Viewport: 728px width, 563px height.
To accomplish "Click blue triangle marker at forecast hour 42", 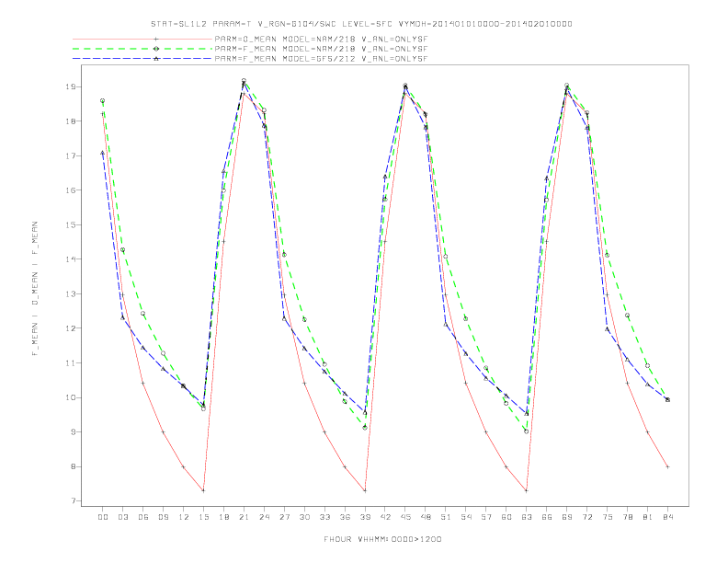I will click(x=385, y=177).
